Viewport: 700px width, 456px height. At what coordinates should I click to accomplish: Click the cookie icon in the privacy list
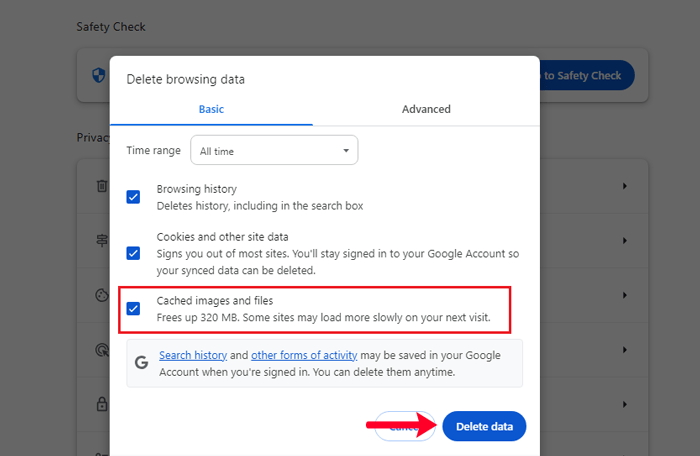click(x=101, y=296)
